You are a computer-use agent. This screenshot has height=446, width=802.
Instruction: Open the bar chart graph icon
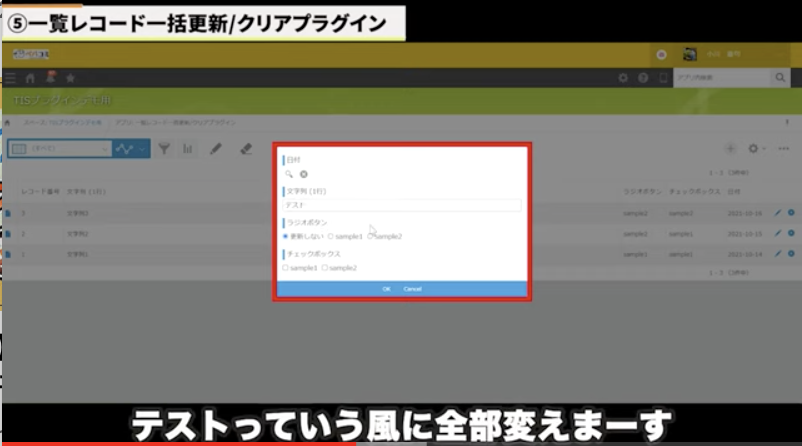(187, 148)
